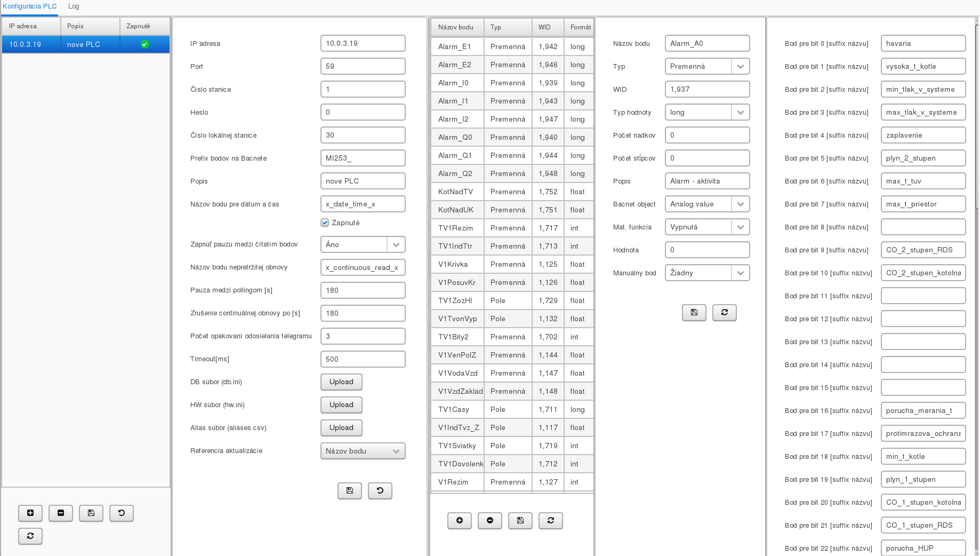Open the Referencia aktualizácie dropdown

coord(396,451)
